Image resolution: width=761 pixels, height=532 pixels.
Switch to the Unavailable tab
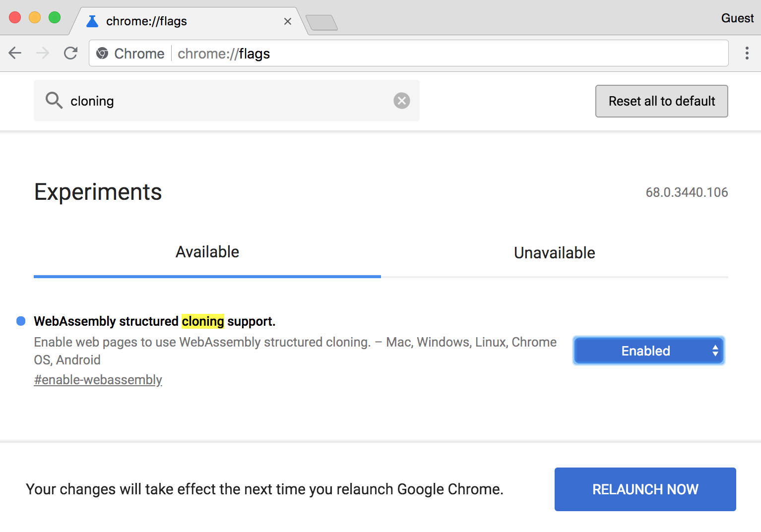pyautogui.click(x=555, y=253)
